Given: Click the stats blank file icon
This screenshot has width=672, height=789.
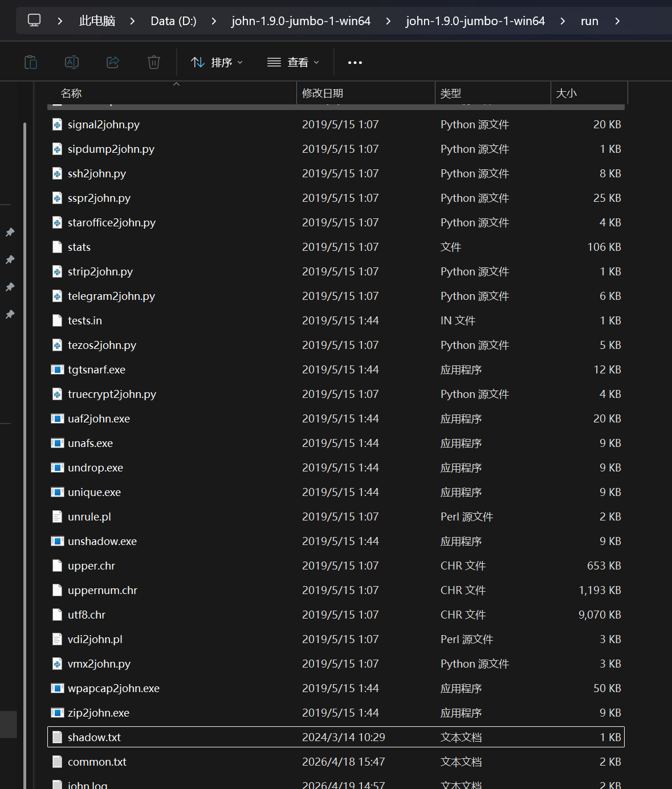Looking at the screenshot, I should point(57,247).
